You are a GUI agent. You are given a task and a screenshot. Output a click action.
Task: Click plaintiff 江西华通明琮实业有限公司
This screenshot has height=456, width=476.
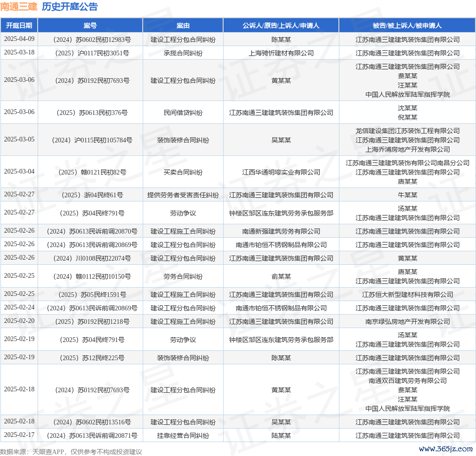click(x=281, y=172)
